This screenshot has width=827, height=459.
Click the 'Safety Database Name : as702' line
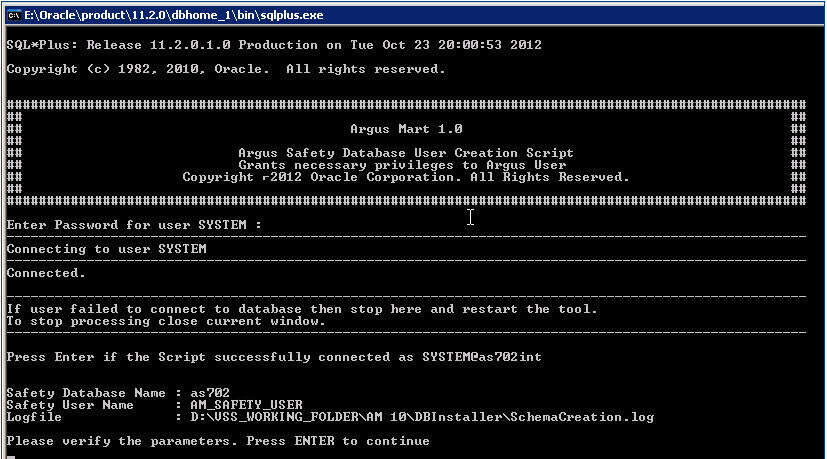[x=118, y=393]
